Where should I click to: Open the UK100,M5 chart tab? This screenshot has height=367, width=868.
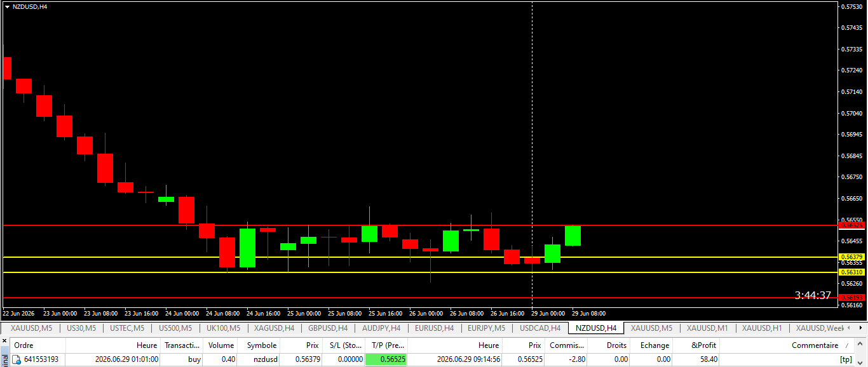click(x=223, y=328)
